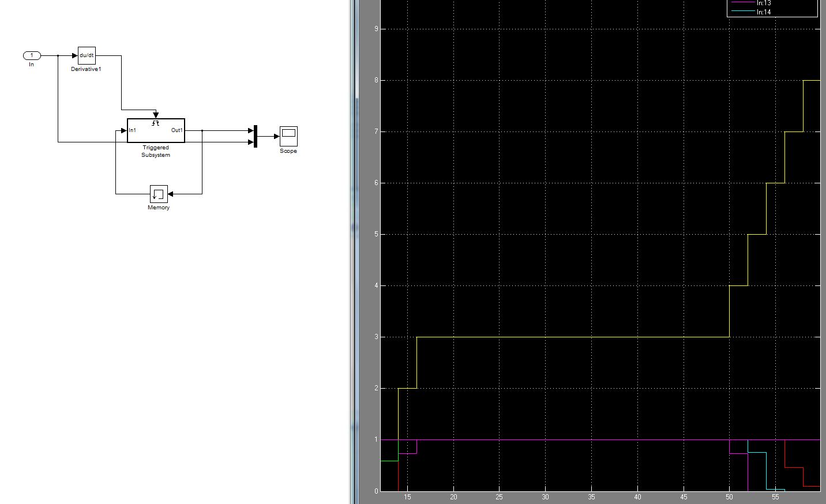This screenshot has height=504, width=826.
Task: Click the "Derivative1" name label
Action: (86, 69)
